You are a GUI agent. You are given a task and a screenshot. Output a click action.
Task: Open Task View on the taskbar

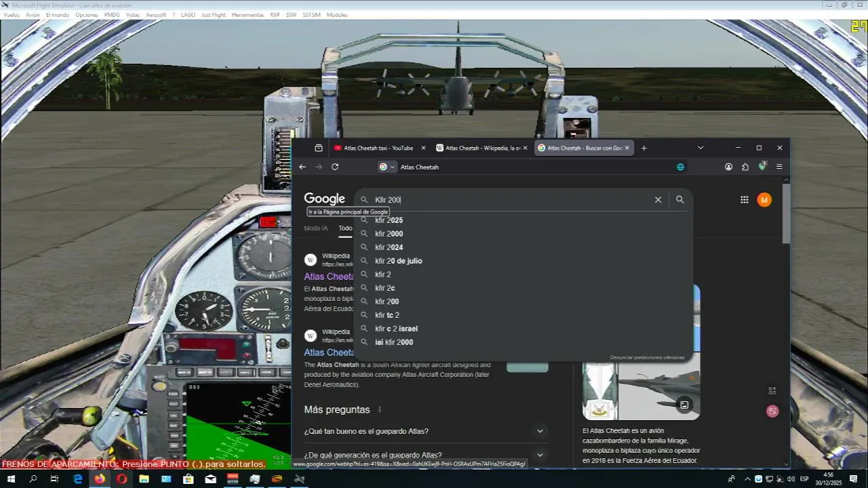(x=55, y=479)
